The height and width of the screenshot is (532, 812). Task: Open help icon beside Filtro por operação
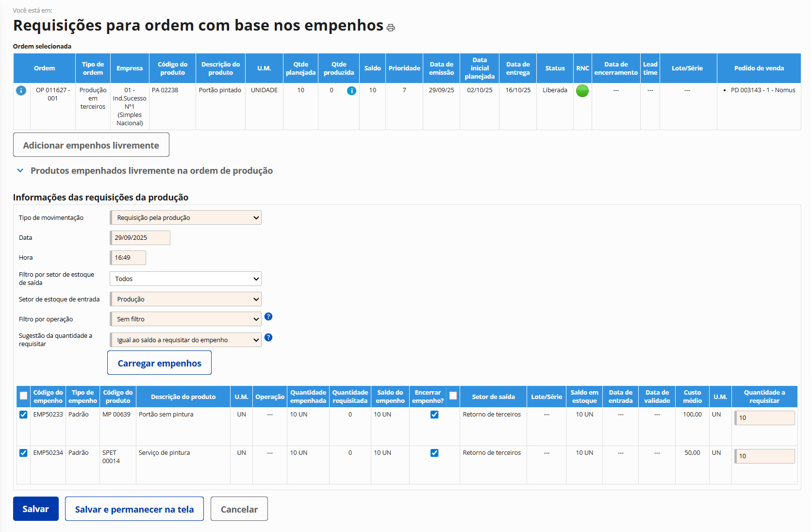tap(268, 316)
